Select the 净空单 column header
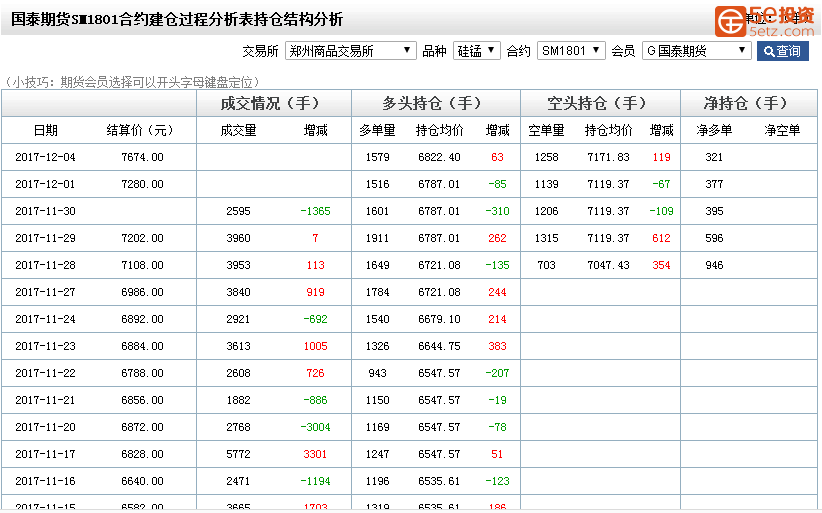The width and height of the screenshot is (822, 513). (x=782, y=130)
